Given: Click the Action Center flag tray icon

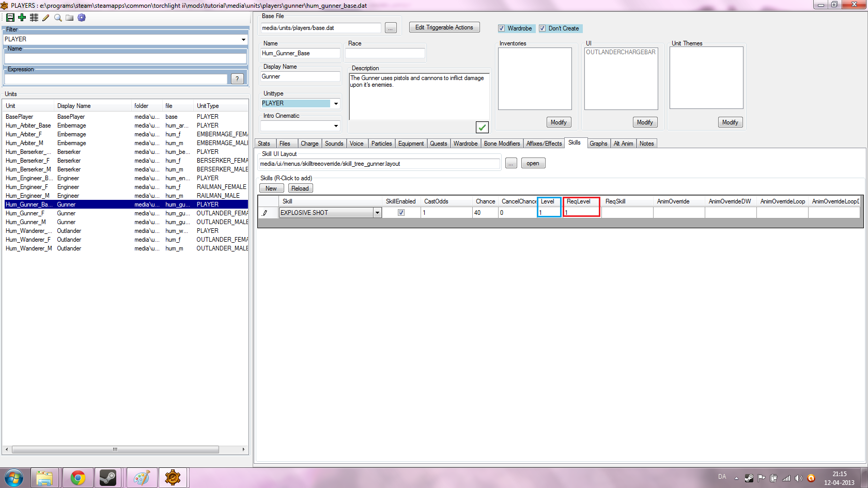Looking at the screenshot, I should 761,478.
